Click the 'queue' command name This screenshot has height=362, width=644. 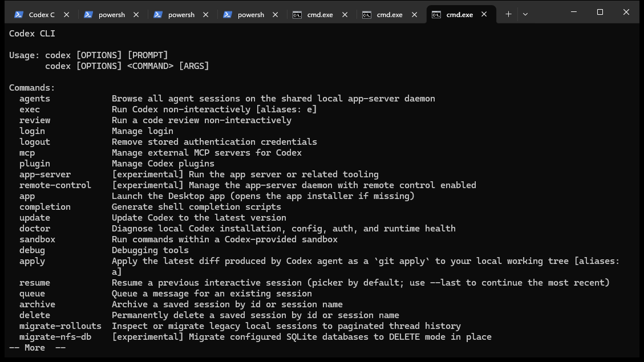tap(32, 294)
